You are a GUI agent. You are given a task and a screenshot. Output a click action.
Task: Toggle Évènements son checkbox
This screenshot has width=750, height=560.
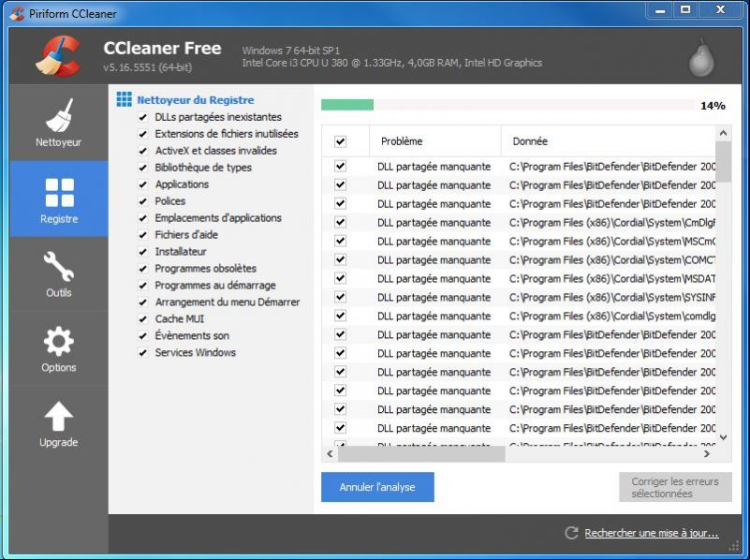click(142, 335)
